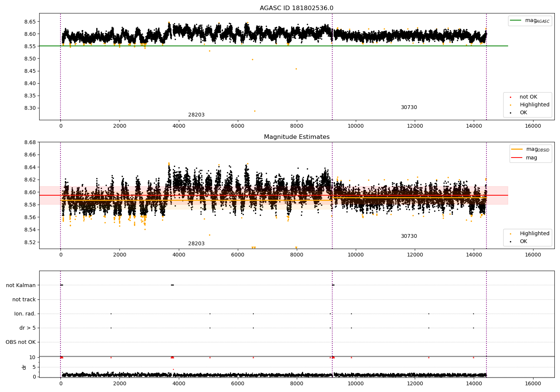The image size is (560, 392).
Task: Click the 4000 x tick under Magnitude Estimates
Action: pos(178,255)
